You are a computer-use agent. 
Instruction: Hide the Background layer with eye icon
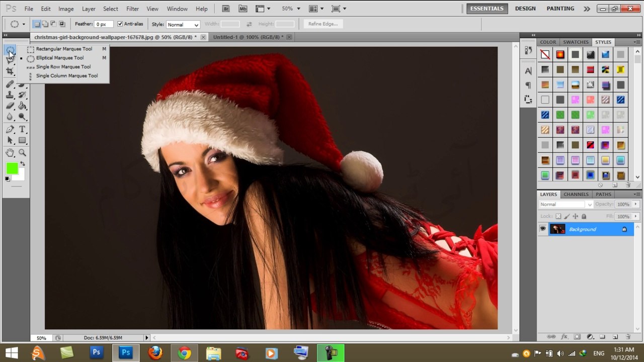pyautogui.click(x=542, y=229)
